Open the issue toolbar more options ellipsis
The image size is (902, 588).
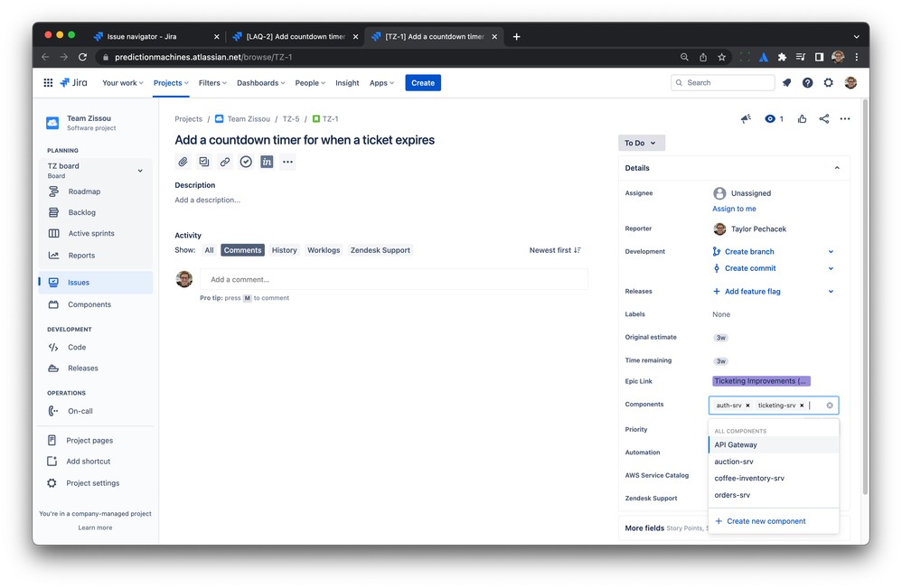pyautogui.click(x=287, y=162)
